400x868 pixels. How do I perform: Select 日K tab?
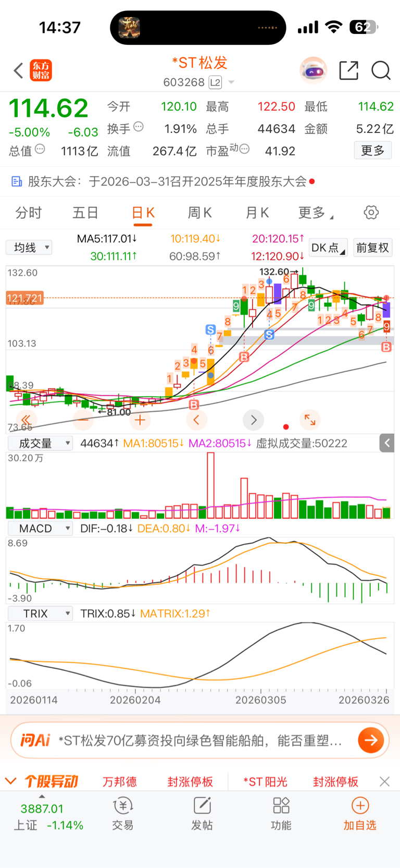tap(143, 213)
